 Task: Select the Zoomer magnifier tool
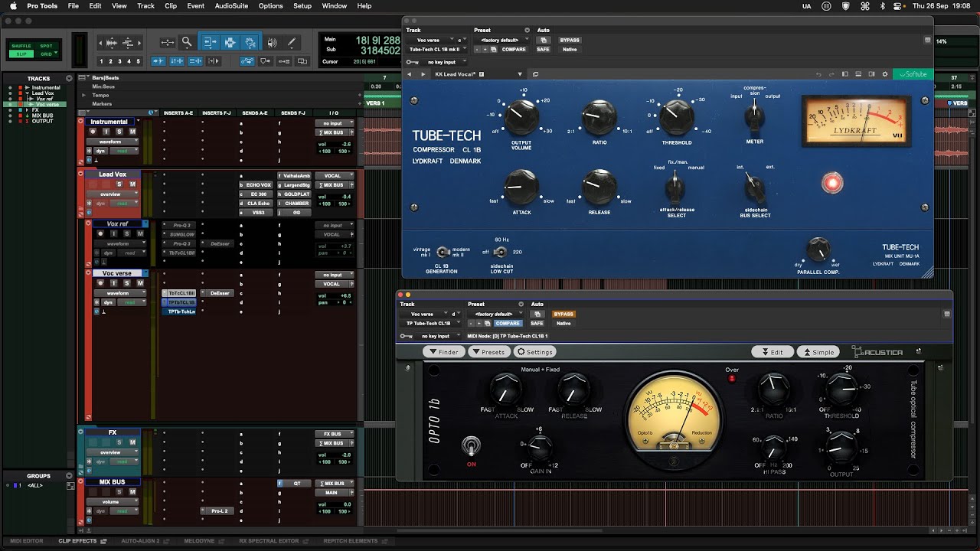coord(186,43)
